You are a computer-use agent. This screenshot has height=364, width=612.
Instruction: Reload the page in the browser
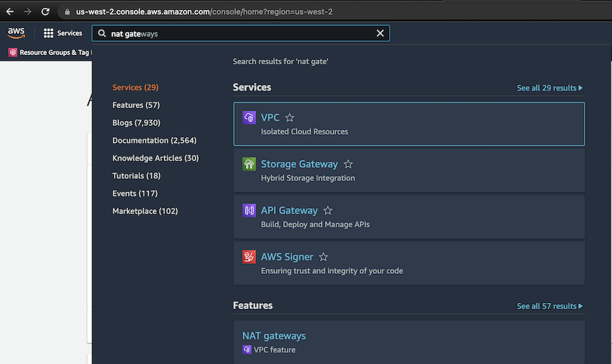click(45, 11)
